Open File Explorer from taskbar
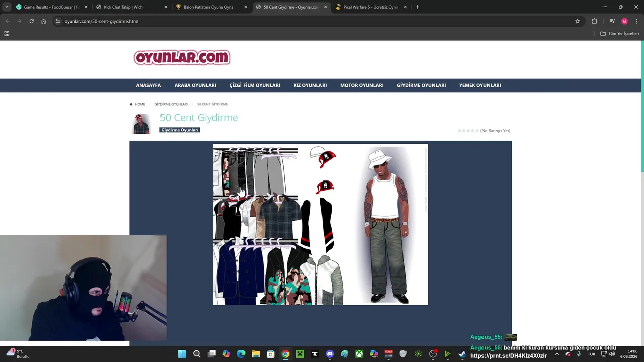This screenshot has height=362, width=644. click(x=256, y=354)
